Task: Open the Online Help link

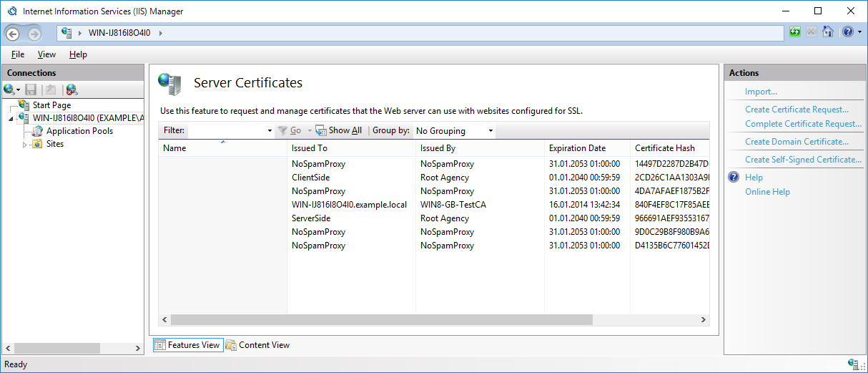Action: point(767,192)
